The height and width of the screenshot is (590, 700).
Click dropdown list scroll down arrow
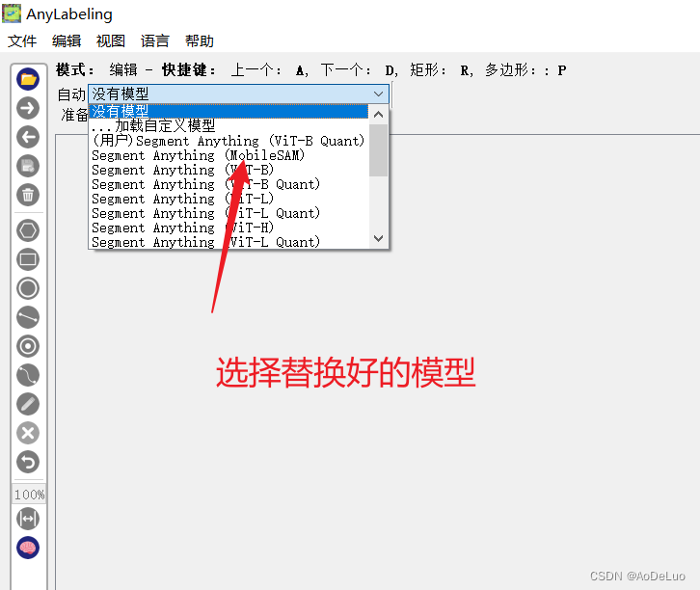378,238
